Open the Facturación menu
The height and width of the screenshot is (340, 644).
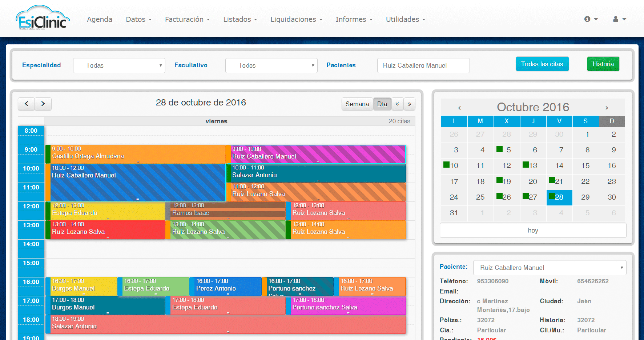tap(187, 19)
